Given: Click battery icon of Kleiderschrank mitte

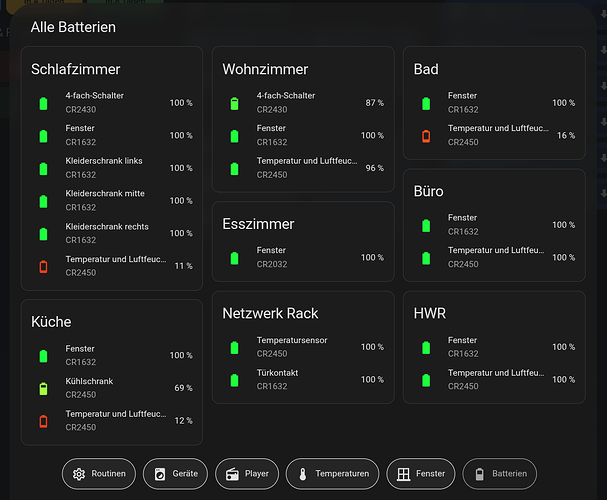Looking at the screenshot, I should point(43,201).
